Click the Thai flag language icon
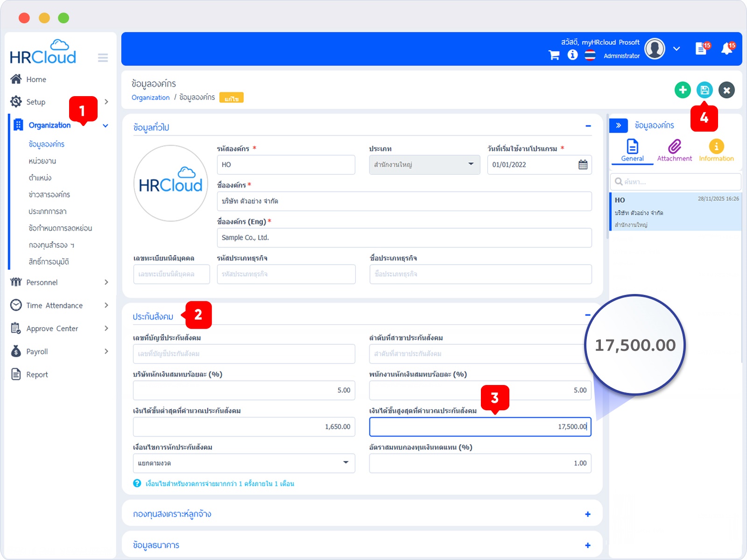 pos(590,56)
